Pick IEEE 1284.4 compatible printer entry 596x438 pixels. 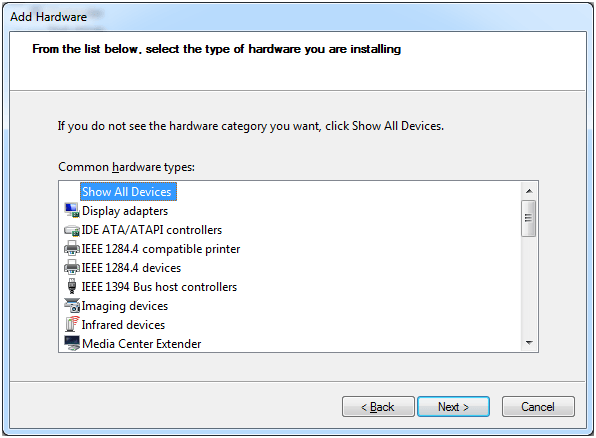pyautogui.click(x=161, y=249)
